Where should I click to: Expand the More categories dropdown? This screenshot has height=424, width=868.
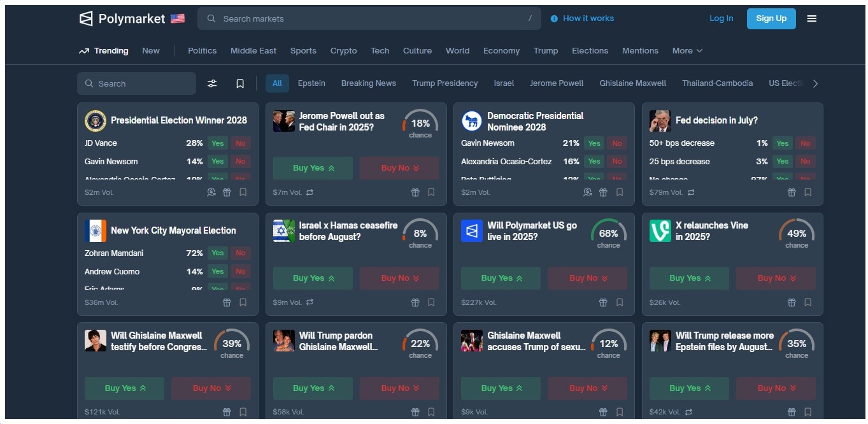(687, 51)
